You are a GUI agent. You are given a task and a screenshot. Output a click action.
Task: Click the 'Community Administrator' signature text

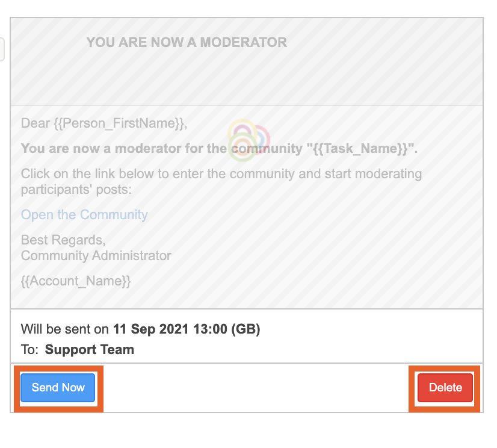coord(96,256)
